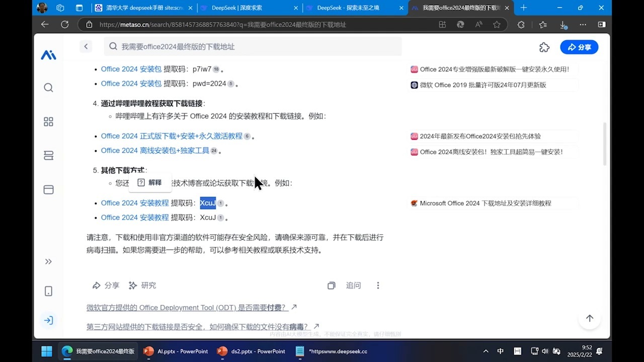Click the login arrow icon in sidebar
The image size is (644, 362).
48,320
